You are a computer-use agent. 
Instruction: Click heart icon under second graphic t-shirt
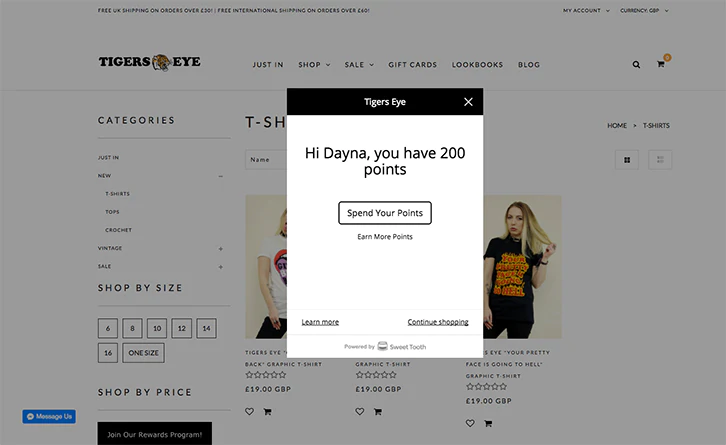tap(360, 411)
